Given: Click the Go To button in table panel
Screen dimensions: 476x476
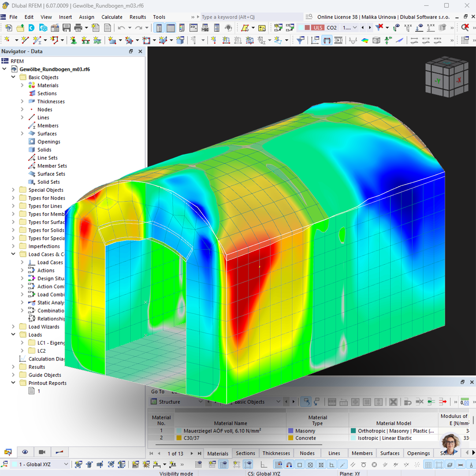Looking at the screenshot, I should click(157, 391).
